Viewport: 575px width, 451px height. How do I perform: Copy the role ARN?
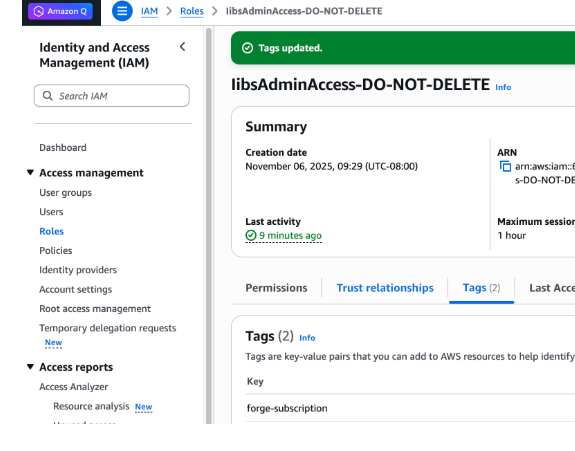point(505,166)
